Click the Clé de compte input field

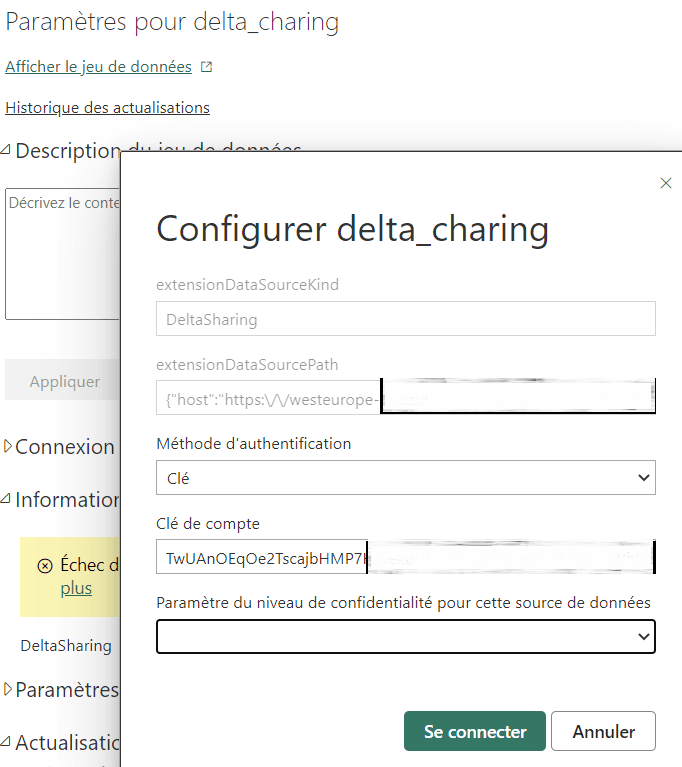click(x=406, y=557)
